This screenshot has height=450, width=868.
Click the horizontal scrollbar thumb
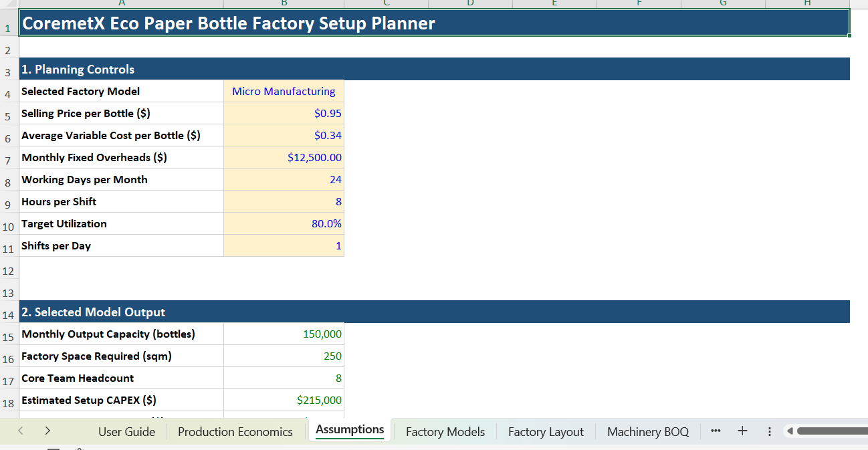pyautogui.click(x=833, y=431)
